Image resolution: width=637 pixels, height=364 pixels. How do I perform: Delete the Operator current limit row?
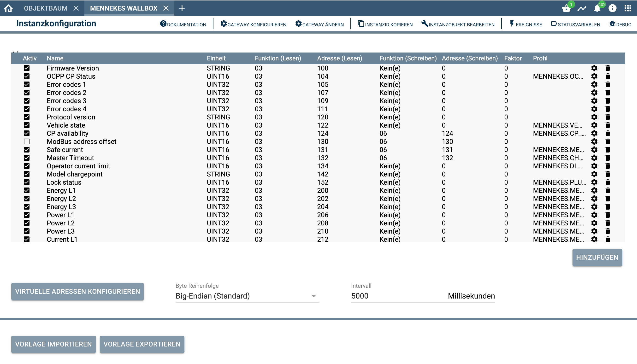tap(608, 166)
